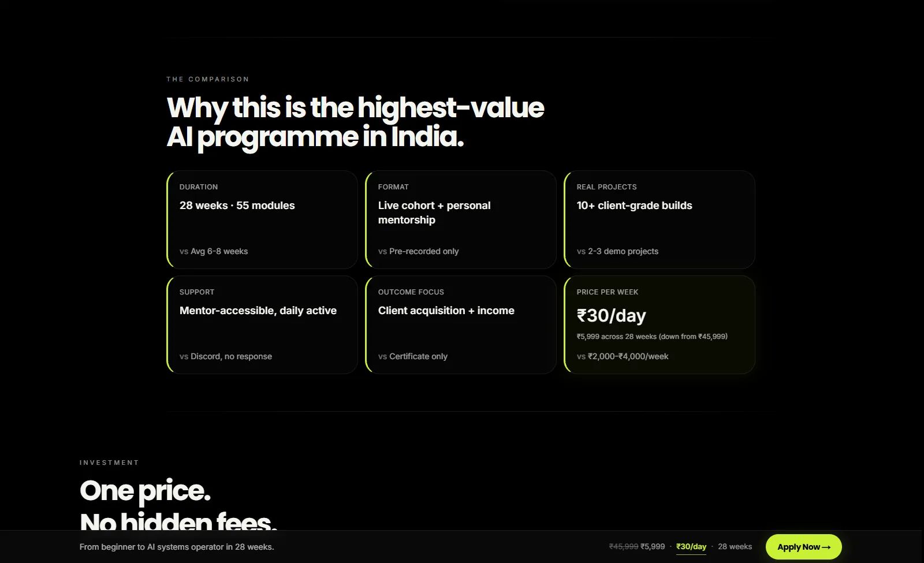Open the Support comparison card
This screenshot has width=924, height=563.
point(262,325)
